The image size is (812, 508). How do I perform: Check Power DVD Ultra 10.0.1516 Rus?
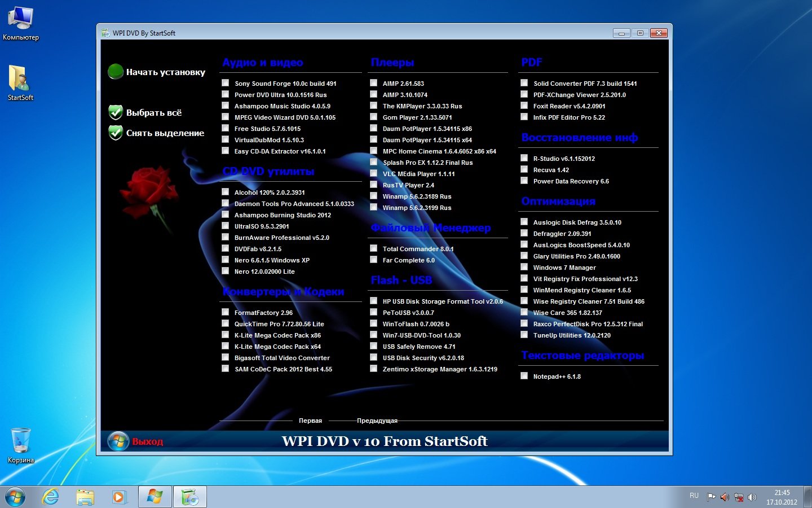225,94
